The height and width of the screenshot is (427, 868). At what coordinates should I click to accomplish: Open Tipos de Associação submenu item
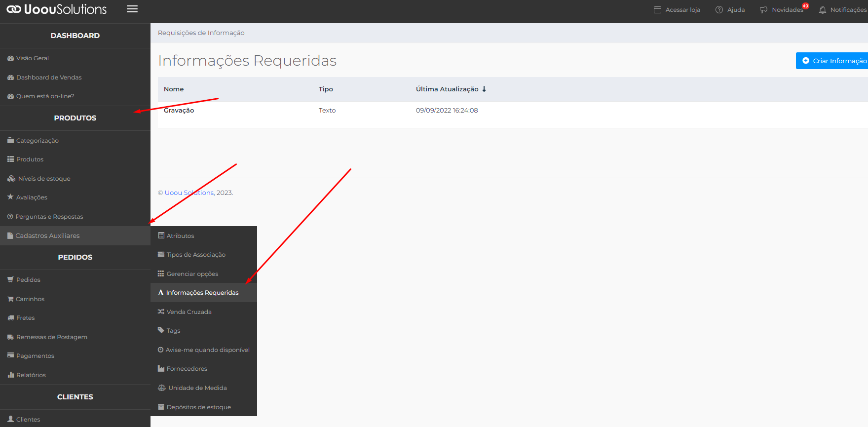tap(203, 255)
